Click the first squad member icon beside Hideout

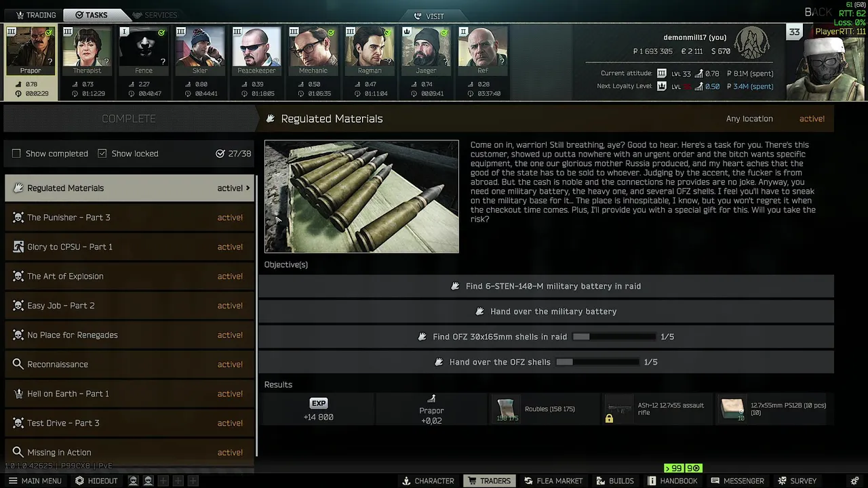(x=134, y=481)
